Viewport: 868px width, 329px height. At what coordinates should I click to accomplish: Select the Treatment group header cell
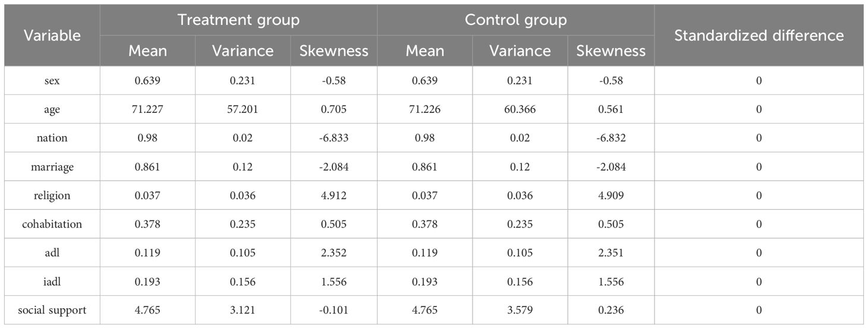click(238, 20)
